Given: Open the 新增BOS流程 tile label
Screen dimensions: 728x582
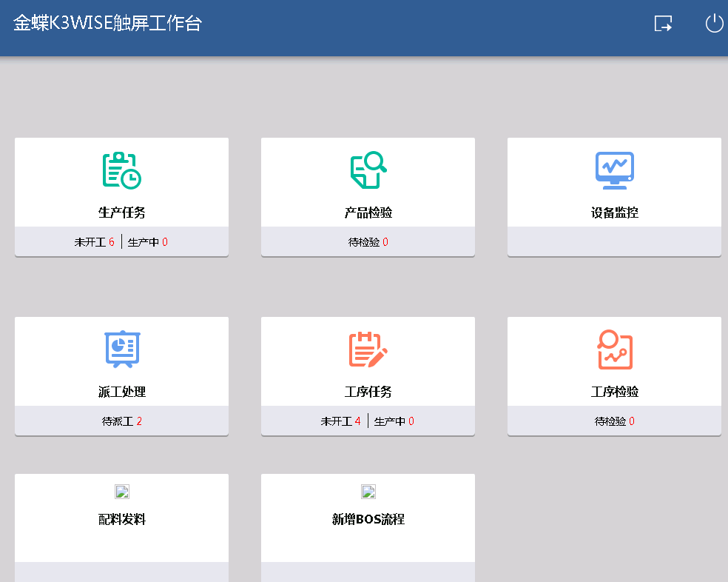Looking at the screenshot, I should (x=368, y=520).
